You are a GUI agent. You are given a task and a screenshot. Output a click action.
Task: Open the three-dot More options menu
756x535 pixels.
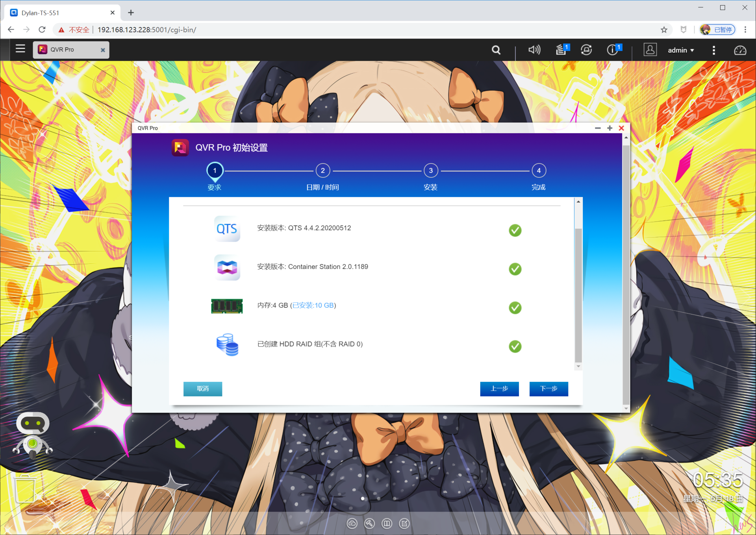pos(713,50)
